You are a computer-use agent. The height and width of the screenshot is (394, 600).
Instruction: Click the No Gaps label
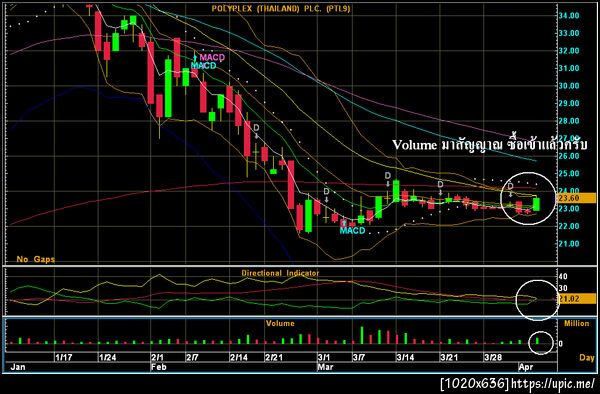click(36, 259)
